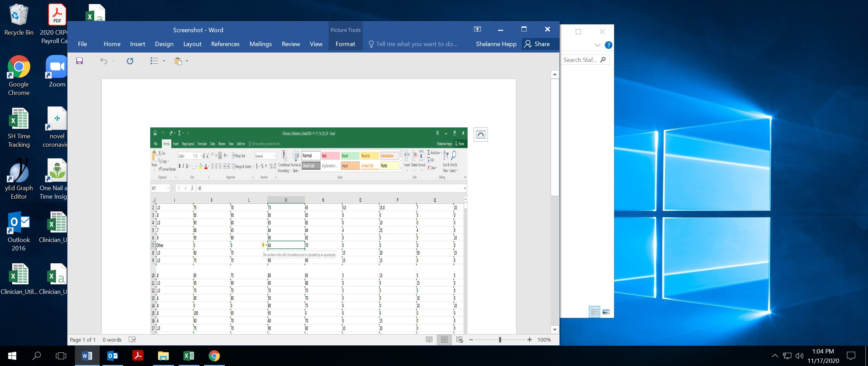Click the Save icon in Quick Access
Viewport: 868px width, 366px height.
pyautogui.click(x=79, y=61)
